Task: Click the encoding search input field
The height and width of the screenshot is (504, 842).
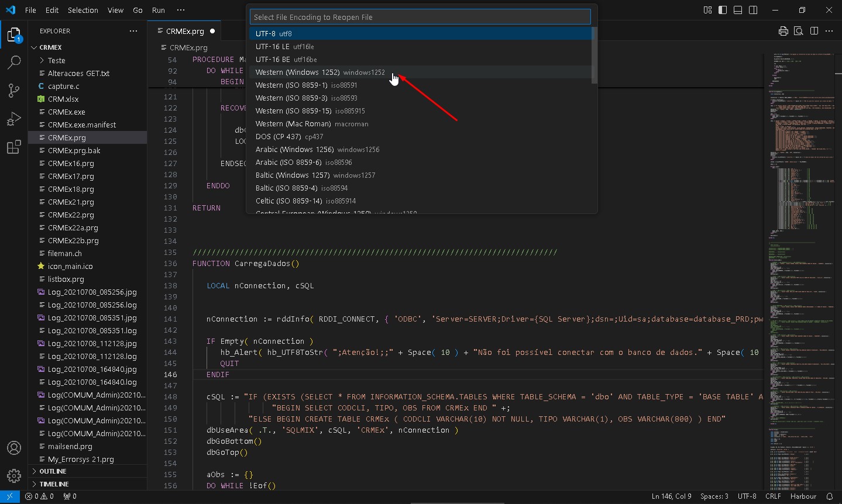Action: [420, 17]
